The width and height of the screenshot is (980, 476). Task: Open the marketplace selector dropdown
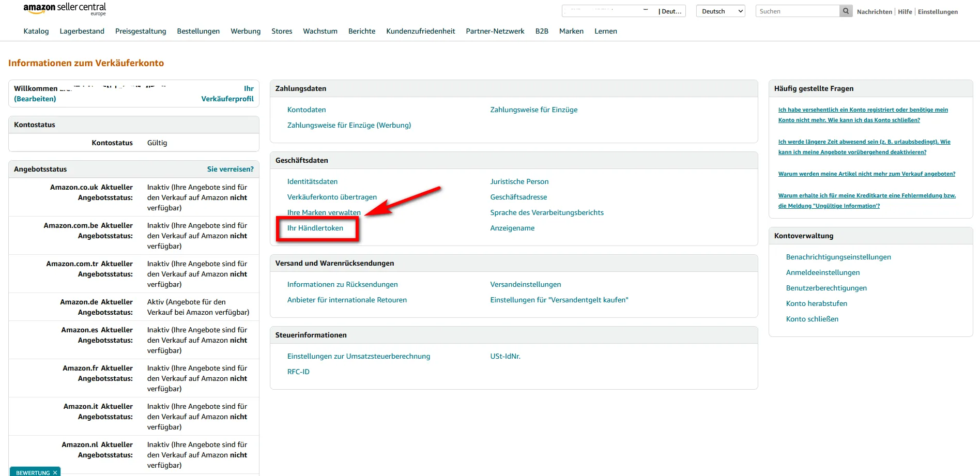[x=623, y=11]
